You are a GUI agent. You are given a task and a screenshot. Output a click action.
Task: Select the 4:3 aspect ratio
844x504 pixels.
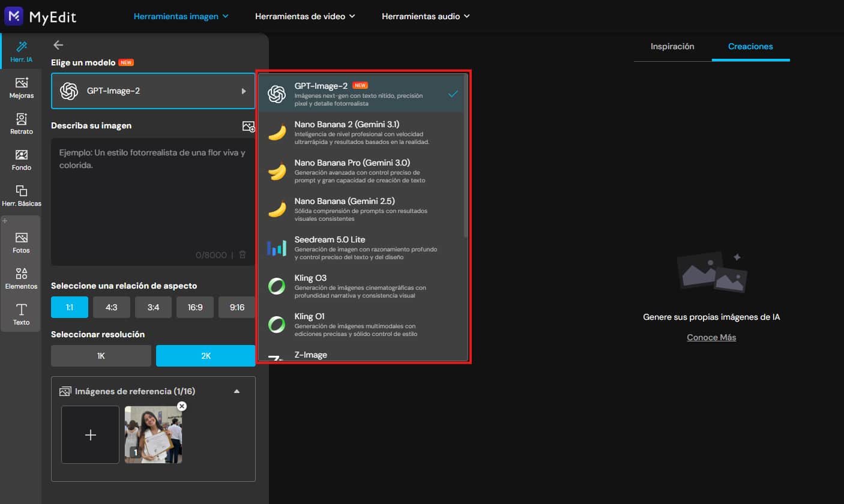click(111, 307)
